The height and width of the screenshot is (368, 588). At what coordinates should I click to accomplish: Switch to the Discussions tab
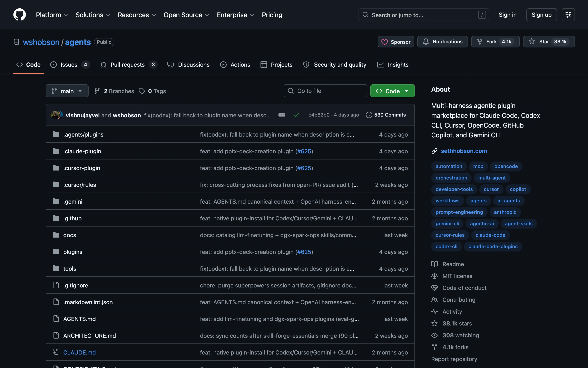(x=188, y=64)
